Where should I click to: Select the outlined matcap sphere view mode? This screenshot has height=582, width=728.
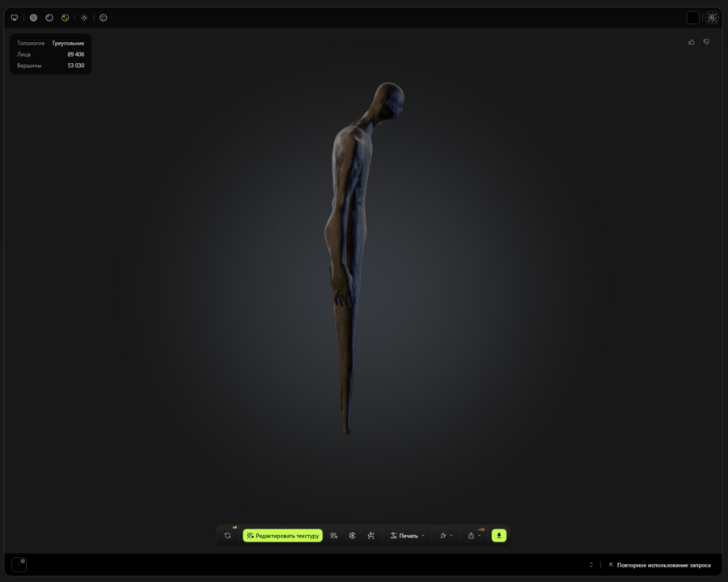(x=49, y=18)
